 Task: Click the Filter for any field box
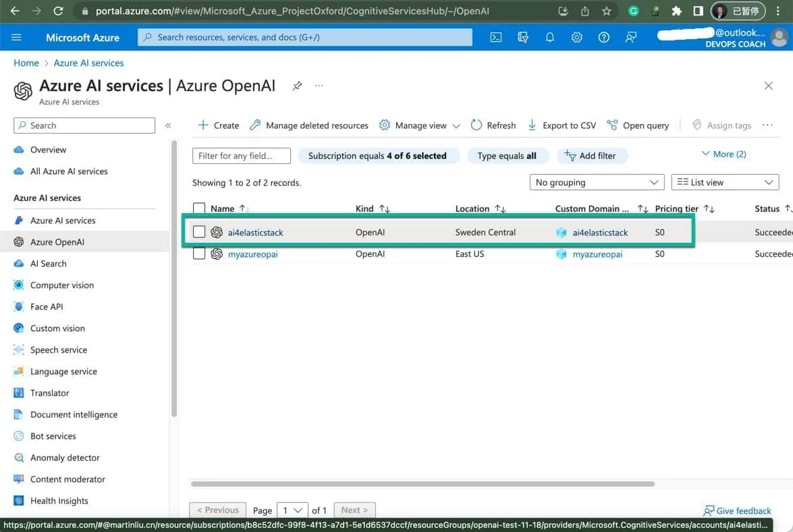242,156
